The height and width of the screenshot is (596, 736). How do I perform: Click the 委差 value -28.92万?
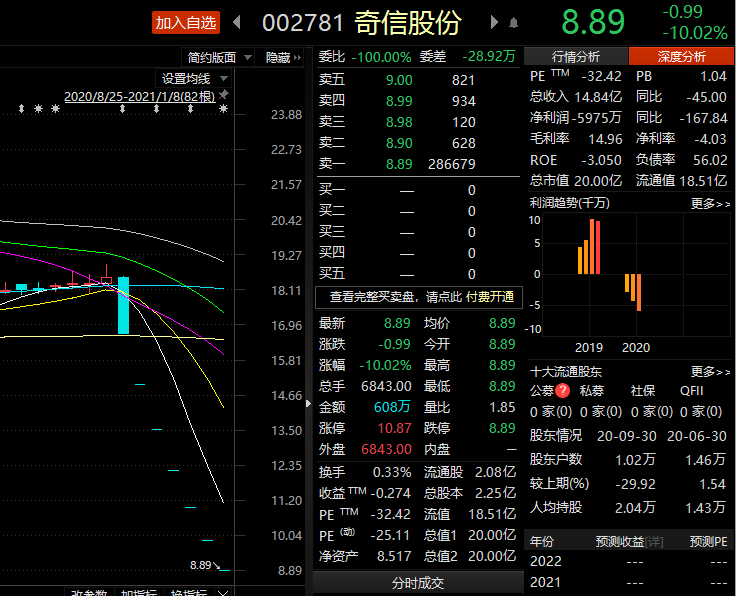pyautogui.click(x=489, y=57)
